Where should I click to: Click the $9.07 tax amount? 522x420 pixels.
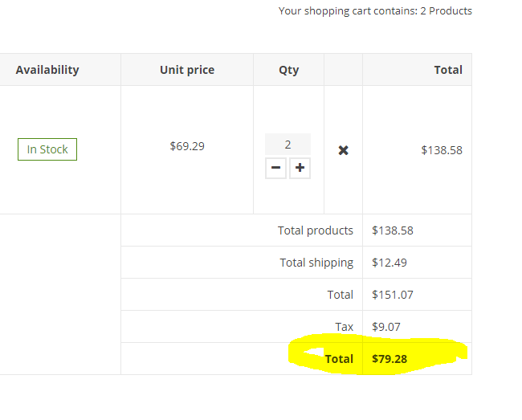pyautogui.click(x=385, y=327)
